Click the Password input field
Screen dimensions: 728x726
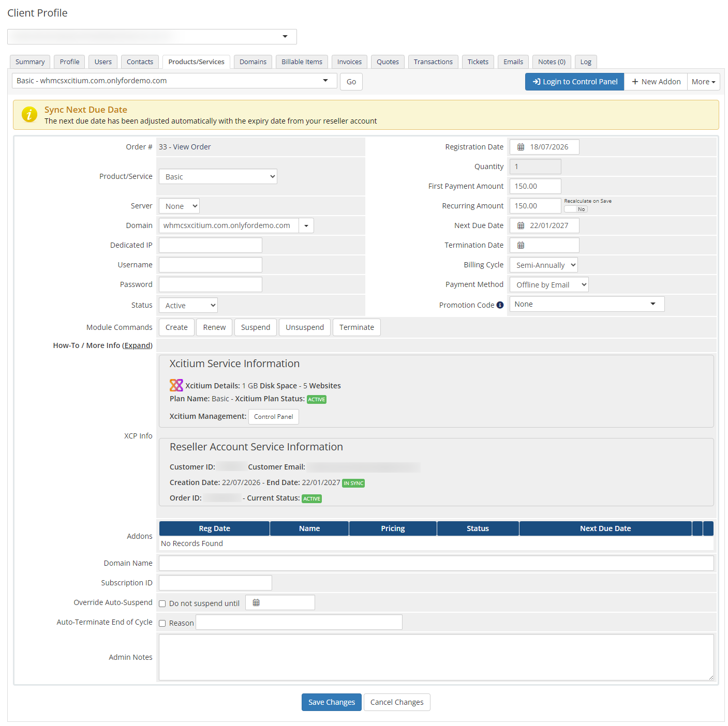211,284
